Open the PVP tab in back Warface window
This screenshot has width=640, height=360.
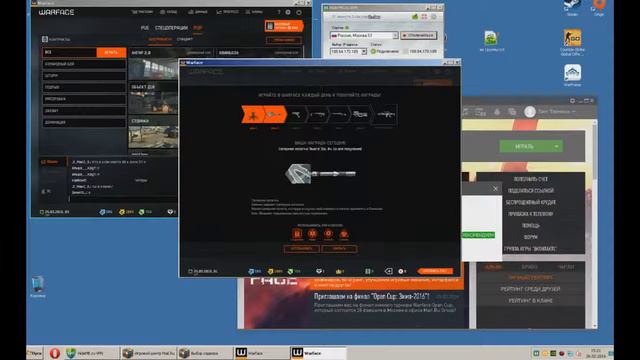pos(198,28)
